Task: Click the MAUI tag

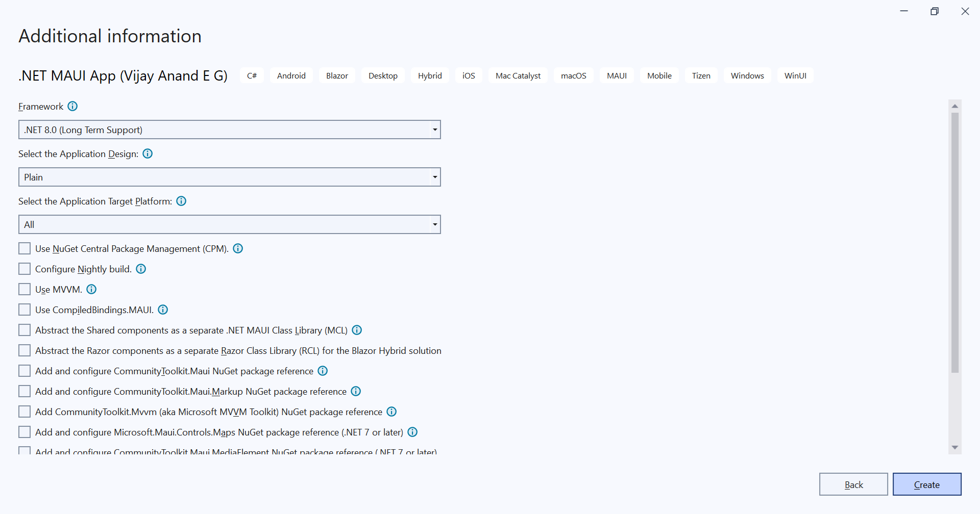Action: 617,75
